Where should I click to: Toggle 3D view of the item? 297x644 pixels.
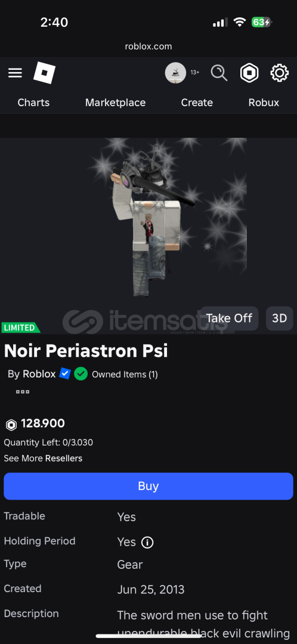tap(279, 318)
